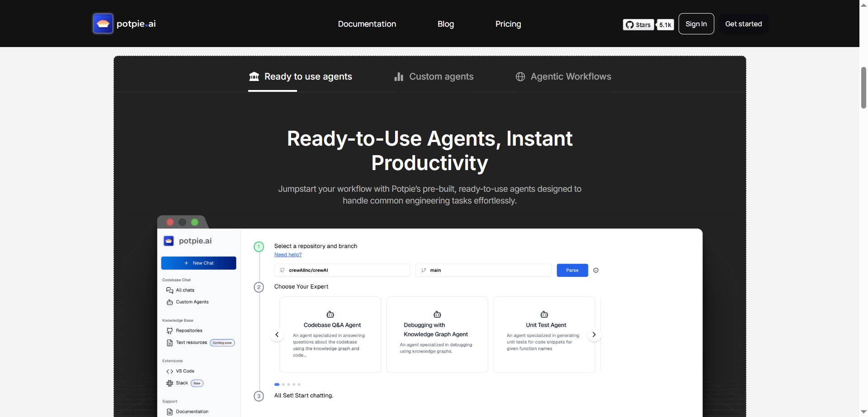Switch to the Agentic Workflows tab
The image size is (868, 417).
[563, 76]
